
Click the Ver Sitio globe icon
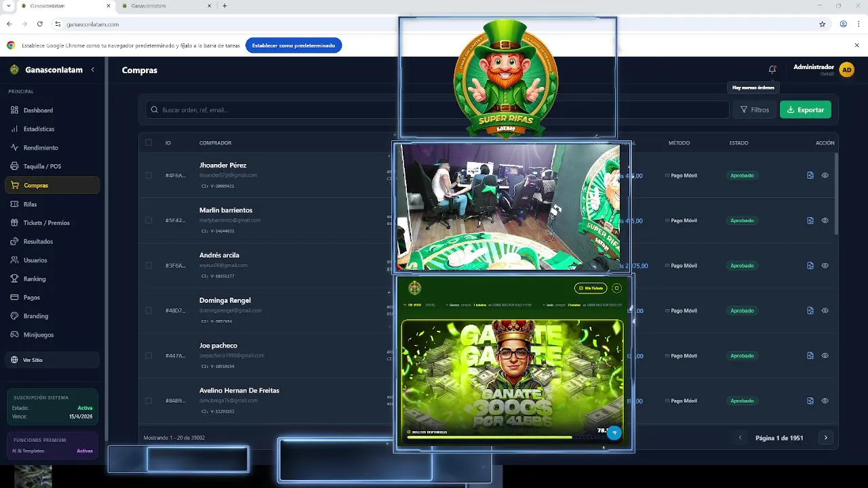(15, 360)
